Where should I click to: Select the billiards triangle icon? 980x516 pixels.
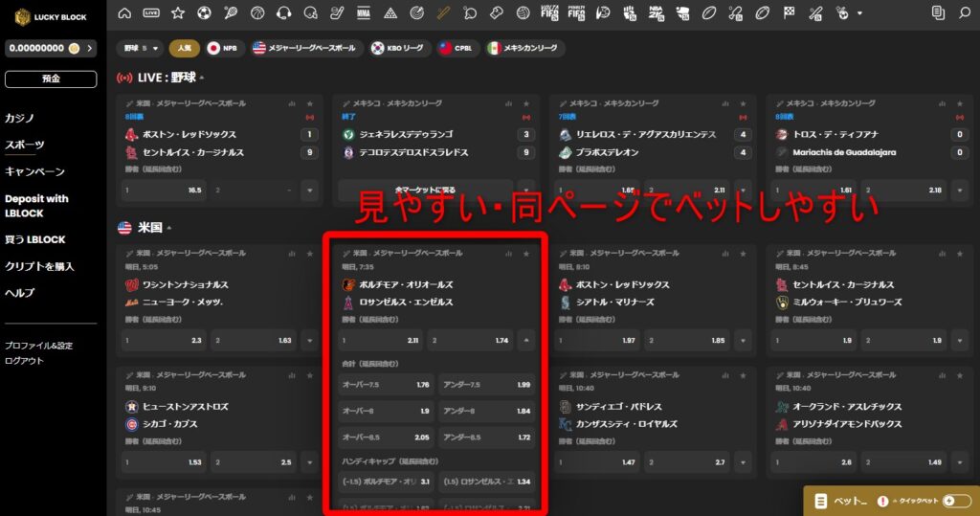point(390,13)
